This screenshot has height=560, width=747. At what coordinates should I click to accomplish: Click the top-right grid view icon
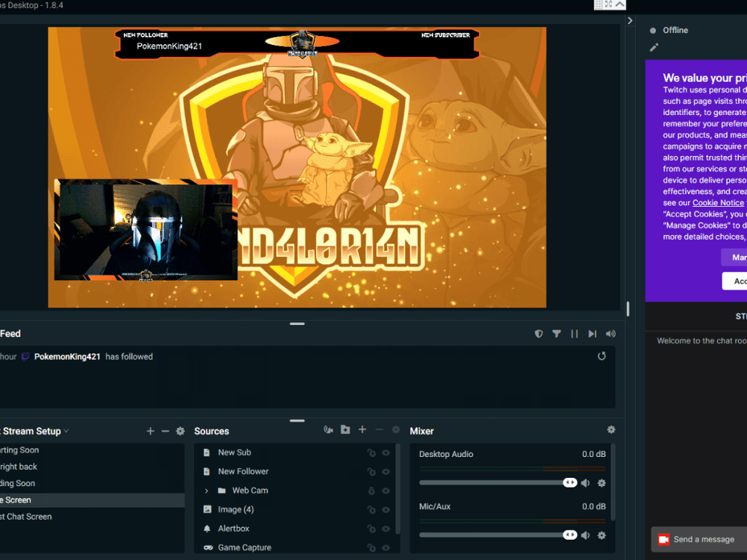coord(598,4)
